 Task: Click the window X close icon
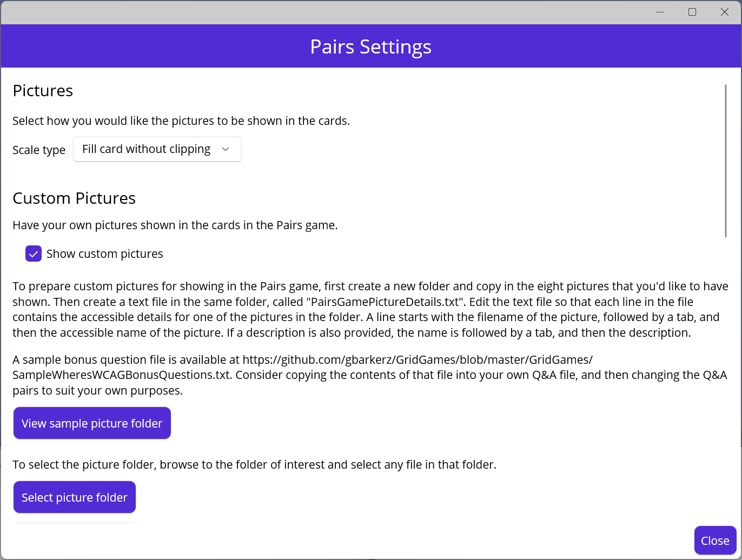pos(725,12)
